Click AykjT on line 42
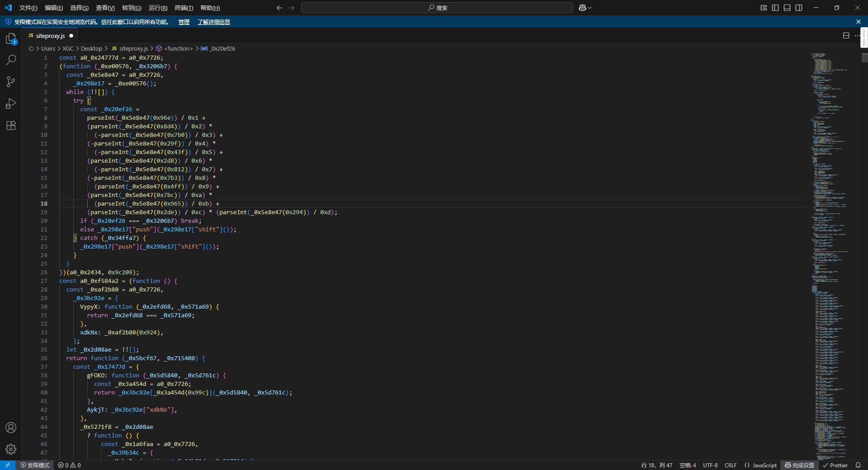The image size is (868, 470). pos(96,410)
